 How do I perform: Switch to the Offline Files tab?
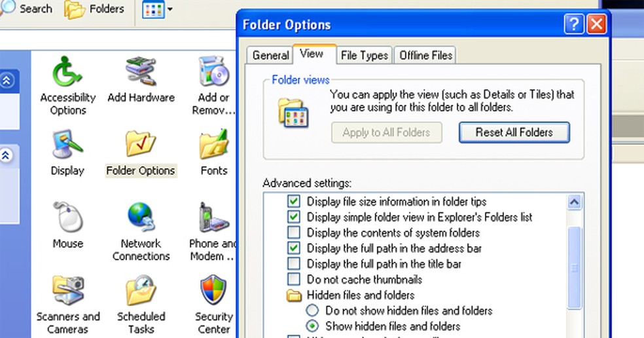click(x=425, y=55)
